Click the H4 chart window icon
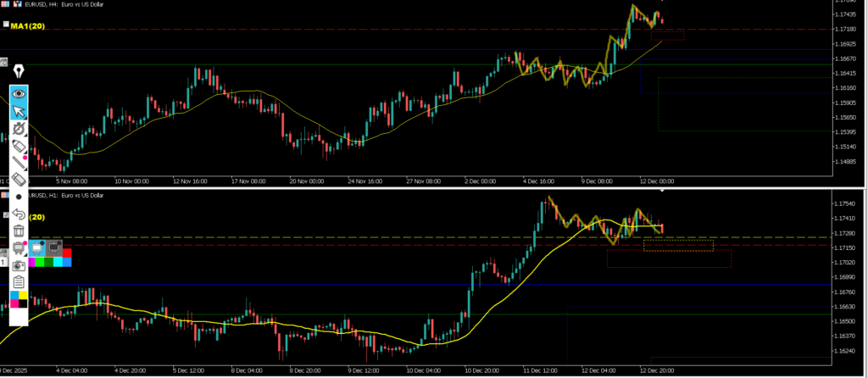The height and width of the screenshot is (378, 868). tap(6, 4)
